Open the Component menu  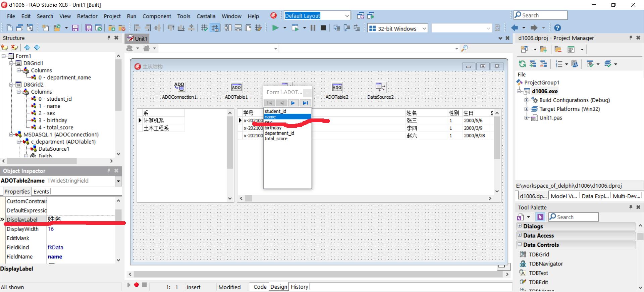pyautogui.click(x=157, y=16)
